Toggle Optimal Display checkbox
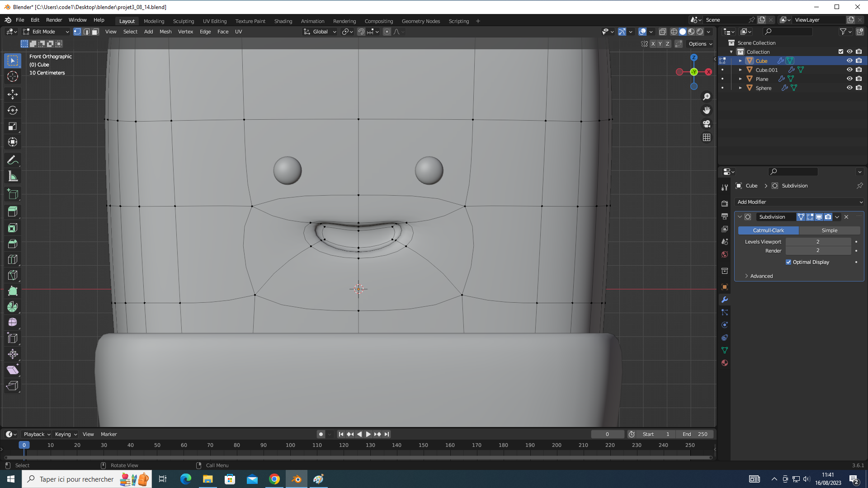The height and width of the screenshot is (488, 868). click(788, 262)
